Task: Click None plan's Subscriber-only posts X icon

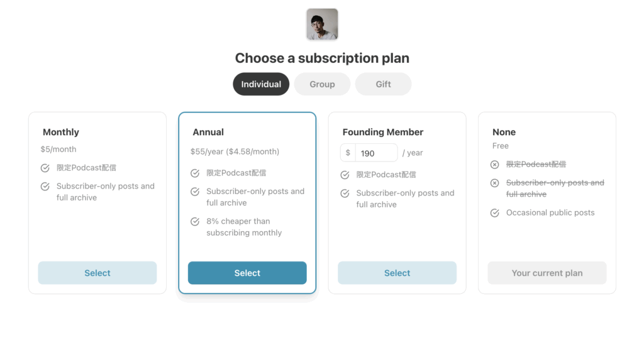Action: point(494,183)
